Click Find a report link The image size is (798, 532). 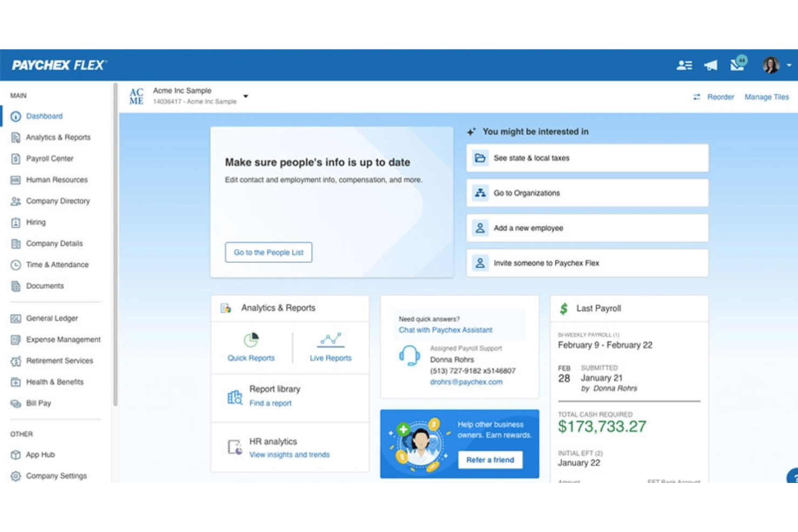point(270,403)
